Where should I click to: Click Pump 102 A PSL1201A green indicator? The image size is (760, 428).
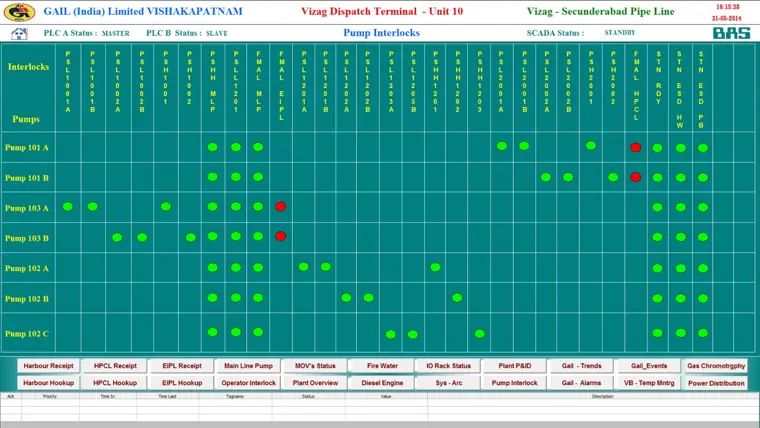click(303, 267)
